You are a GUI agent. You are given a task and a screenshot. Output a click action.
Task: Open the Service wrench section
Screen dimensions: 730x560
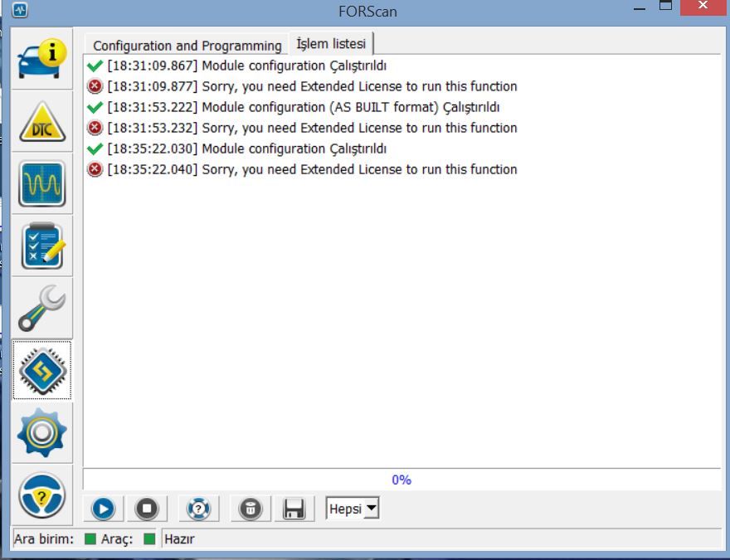(42, 309)
